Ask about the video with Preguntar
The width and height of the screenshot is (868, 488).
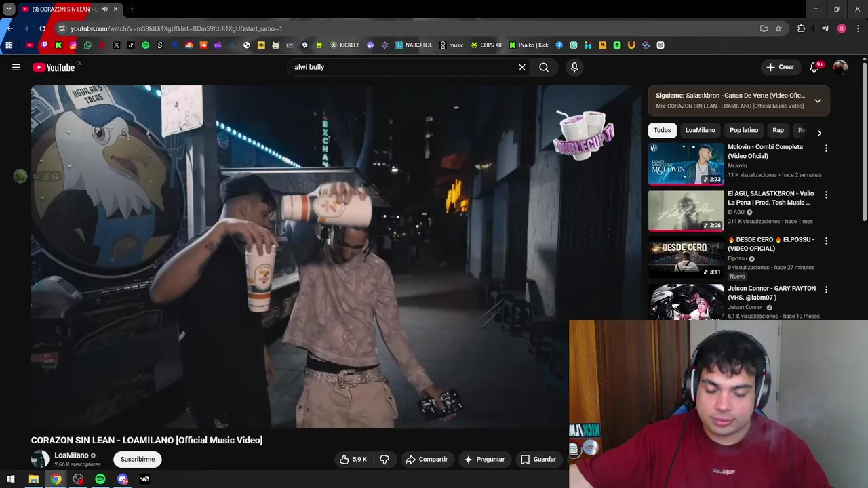(x=484, y=459)
